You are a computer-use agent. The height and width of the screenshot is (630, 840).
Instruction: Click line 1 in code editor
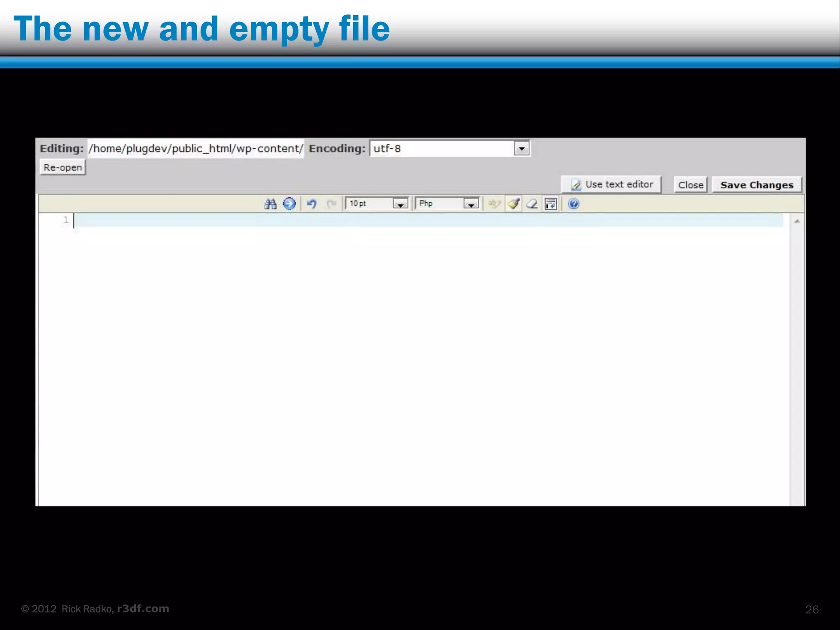coord(428,220)
